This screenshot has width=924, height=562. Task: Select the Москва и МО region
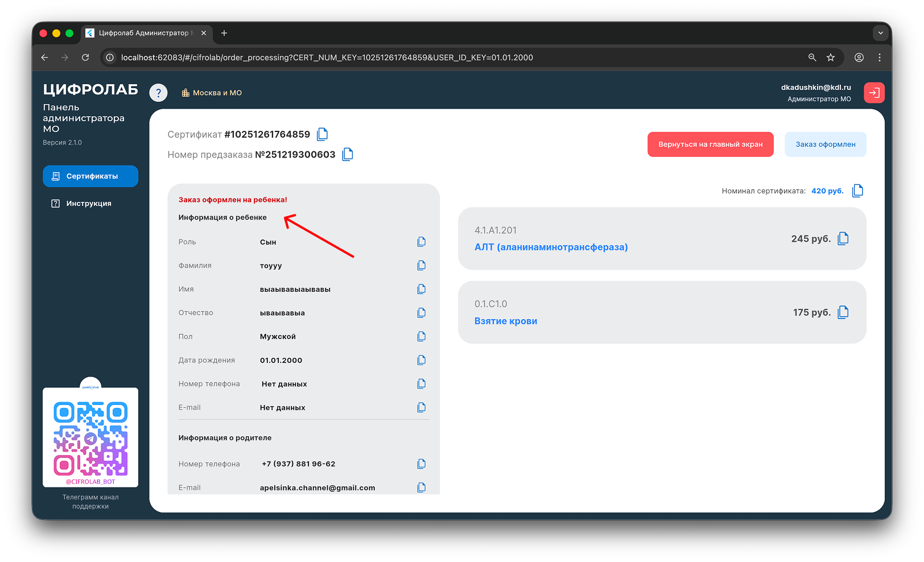pyautogui.click(x=212, y=93)
